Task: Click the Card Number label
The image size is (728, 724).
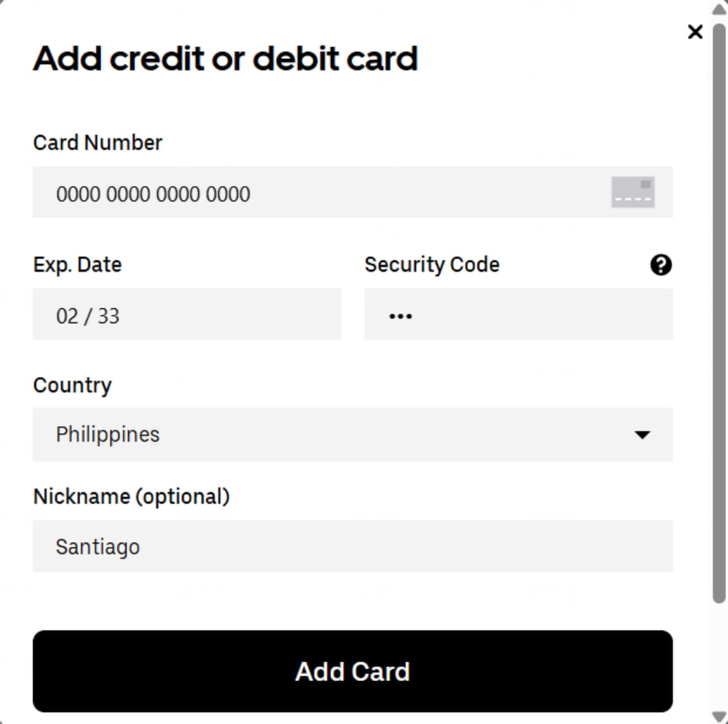Action: [98, 143]
